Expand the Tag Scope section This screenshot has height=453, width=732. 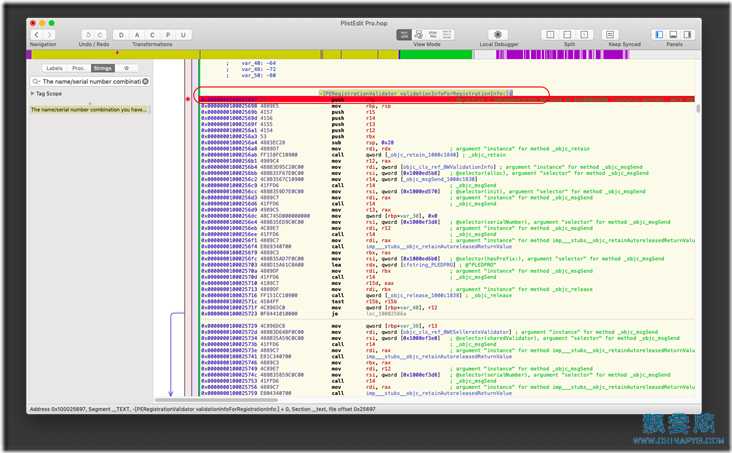click(32, 93)
